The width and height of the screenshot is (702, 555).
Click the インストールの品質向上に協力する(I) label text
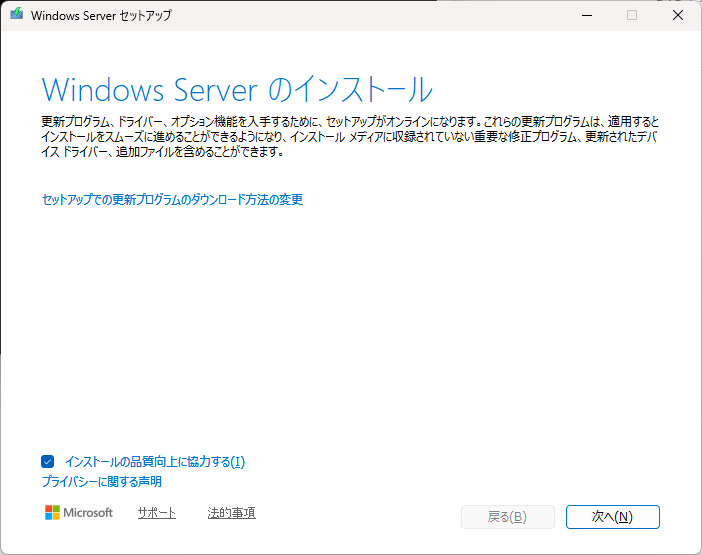pos(154,462)
